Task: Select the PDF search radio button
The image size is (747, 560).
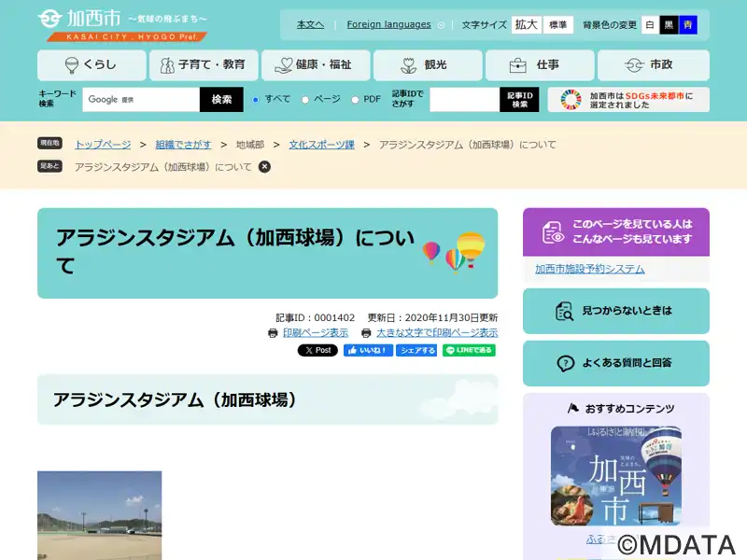Action: pyautogui.click(x=355, y=100)
